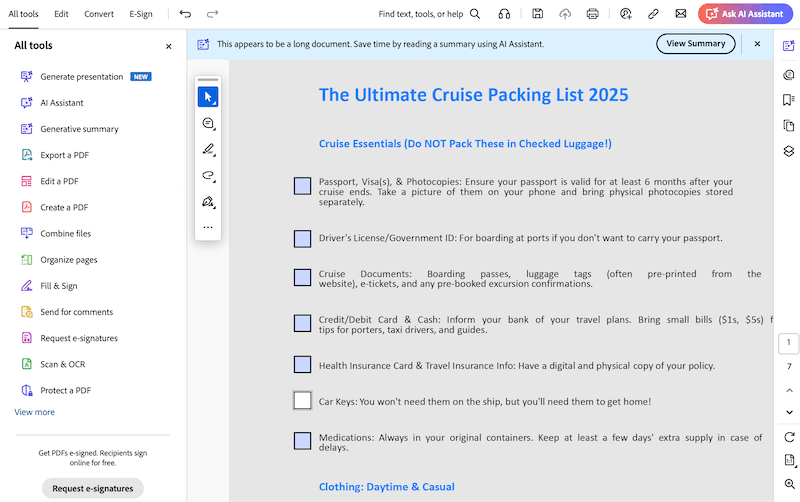Open the Convert menu
The height and width of the screenshot is (502, 800).
(98, 14)
